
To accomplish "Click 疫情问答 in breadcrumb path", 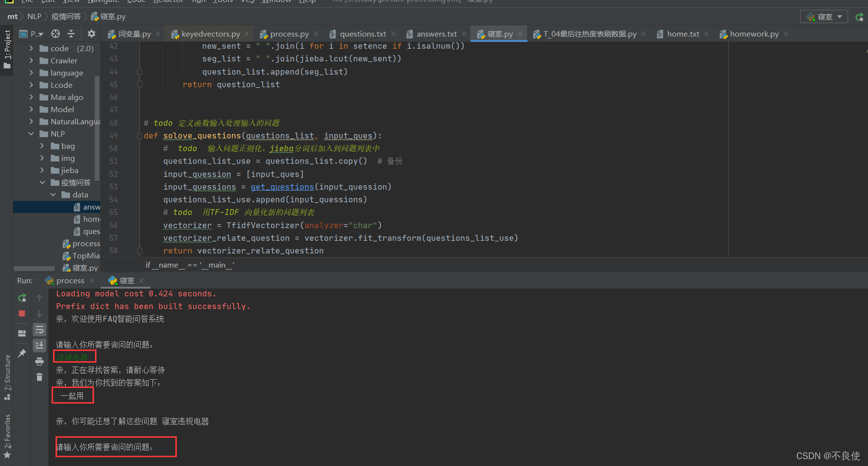I will (66, 17).
